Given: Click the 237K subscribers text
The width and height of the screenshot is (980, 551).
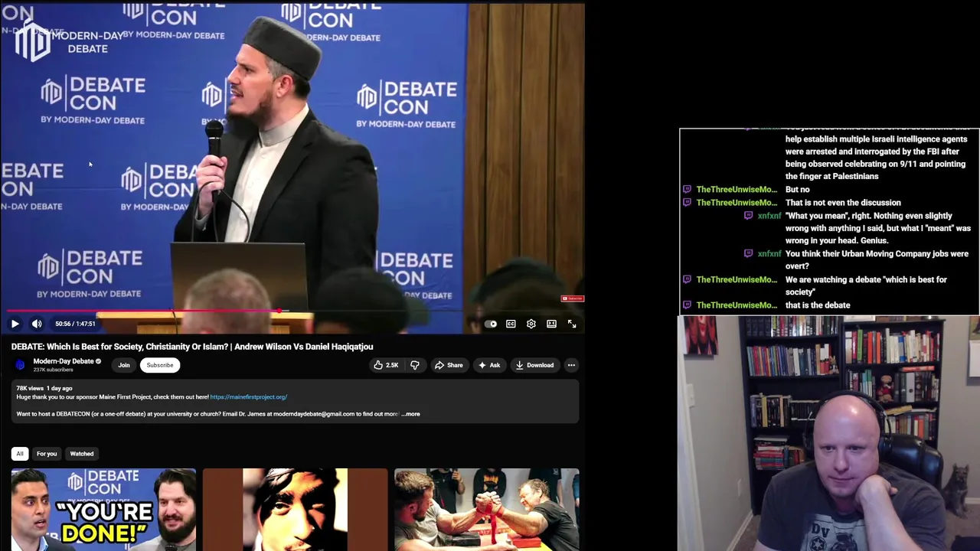Looking at the screenshot, I should click(54, 370).
